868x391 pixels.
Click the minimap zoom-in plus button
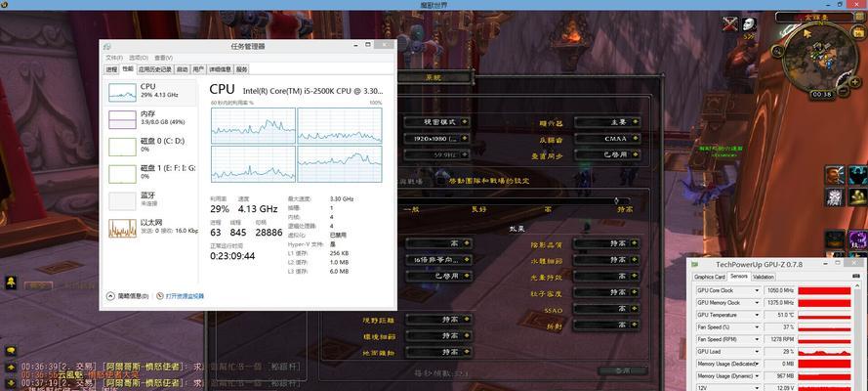854,82
